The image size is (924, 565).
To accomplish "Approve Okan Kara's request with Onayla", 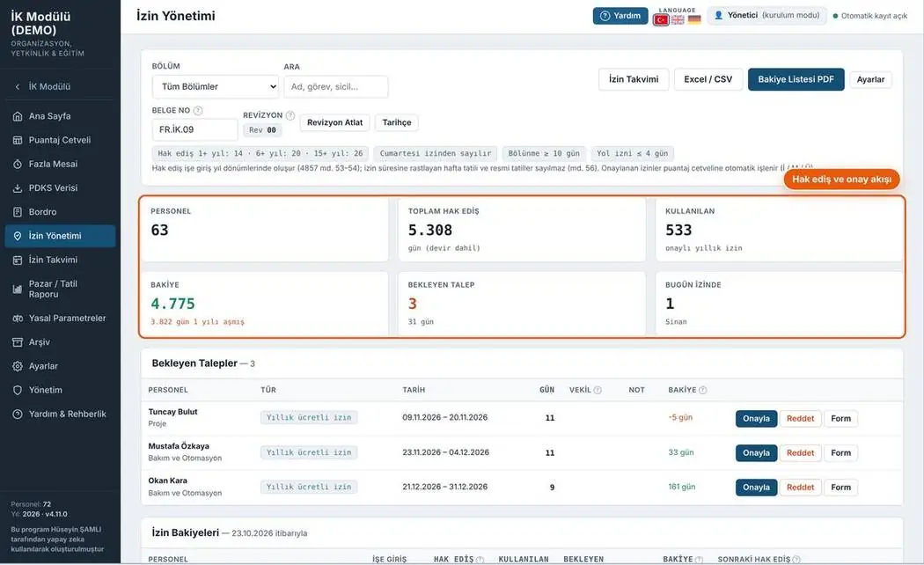I will point(756,488).
